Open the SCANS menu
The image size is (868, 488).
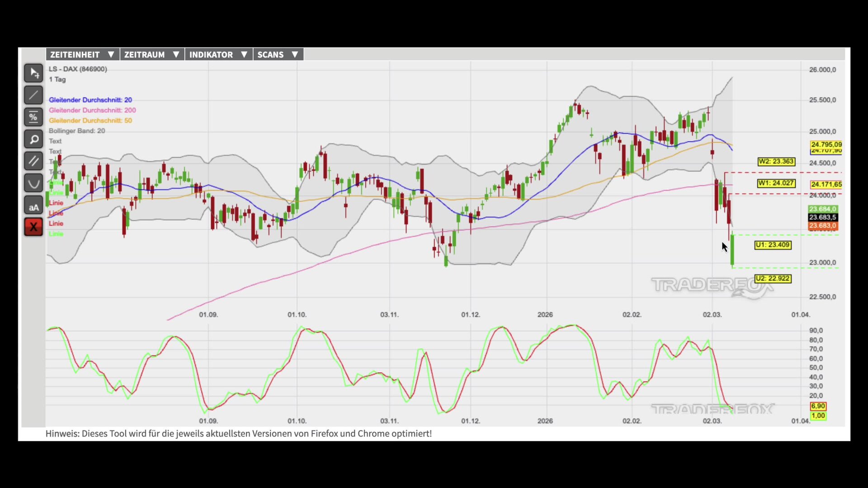pyautogui.click(x=278, y=55)
